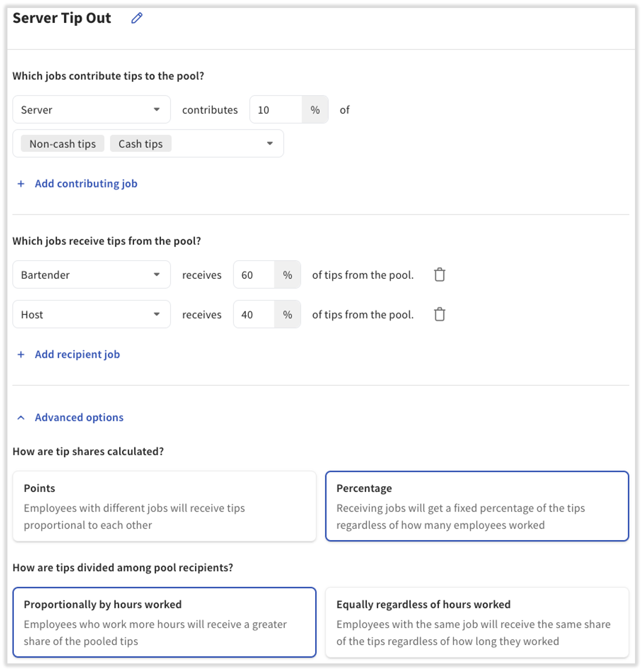This screenshot has width=643, height=672.
Task: Click the Host receives percentage field
Action: tap(254, 314)
